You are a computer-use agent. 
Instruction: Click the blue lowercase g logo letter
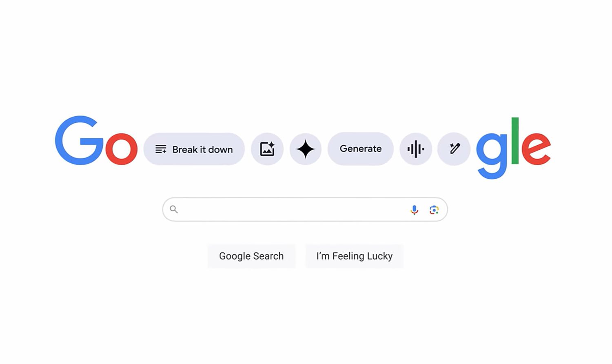[x=492, y=155]
